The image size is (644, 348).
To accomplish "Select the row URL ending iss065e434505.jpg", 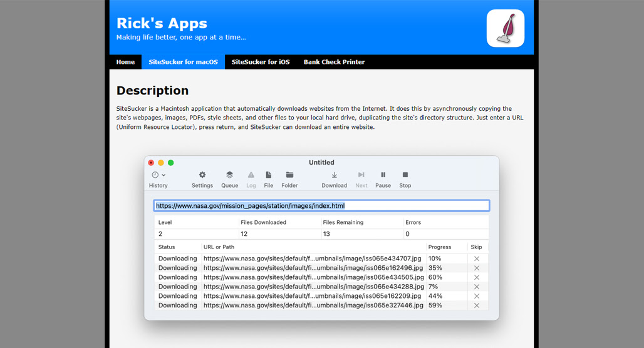I will coord(314,277).
